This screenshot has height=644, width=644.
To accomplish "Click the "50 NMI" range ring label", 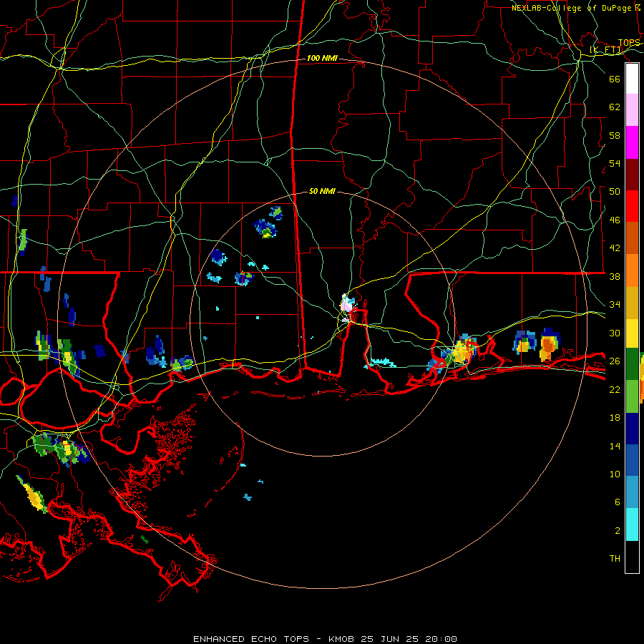I will tap(322, 191).
